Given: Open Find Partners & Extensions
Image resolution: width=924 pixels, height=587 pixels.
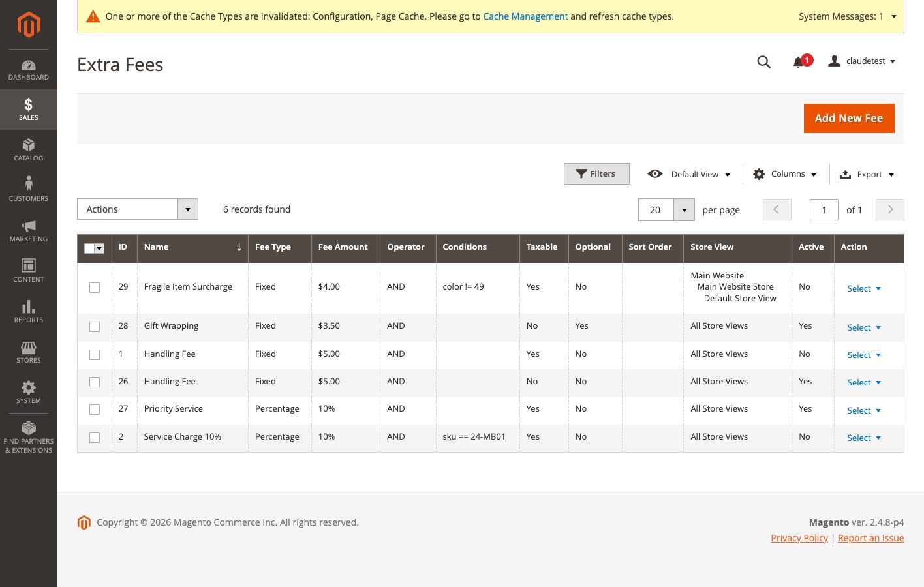Looking at the screenshot, I should click(29, 438).
